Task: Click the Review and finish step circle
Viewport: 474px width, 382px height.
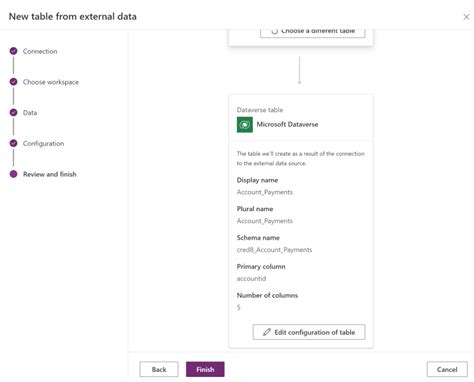Action: (x=13, y=174)
